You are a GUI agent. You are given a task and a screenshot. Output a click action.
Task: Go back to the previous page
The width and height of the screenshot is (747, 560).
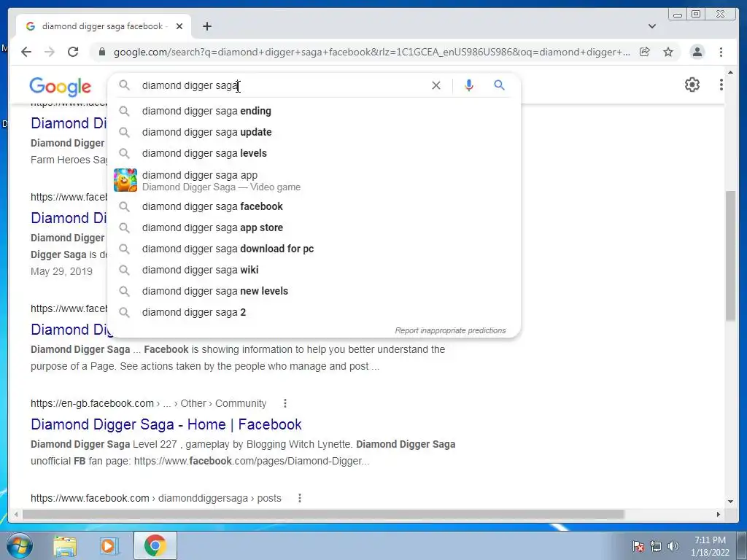pos(26,52)
